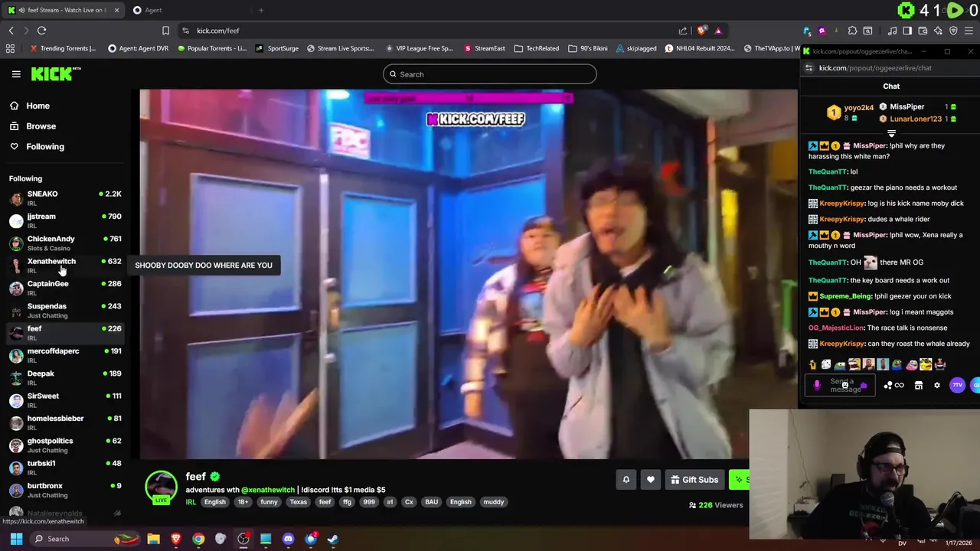Open the Kick hamburger sidebar menu
The width and height of the screenshot is (980, 551).
(x=16, y=74)
